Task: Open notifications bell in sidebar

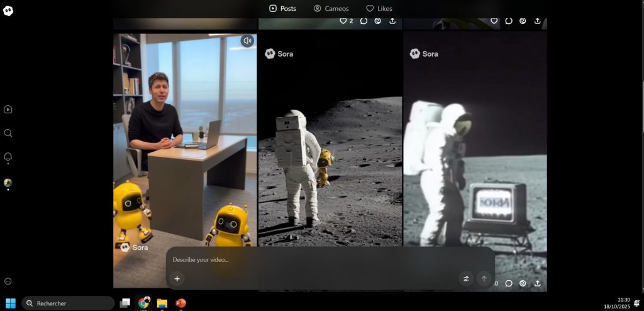Action: point(8,157)
